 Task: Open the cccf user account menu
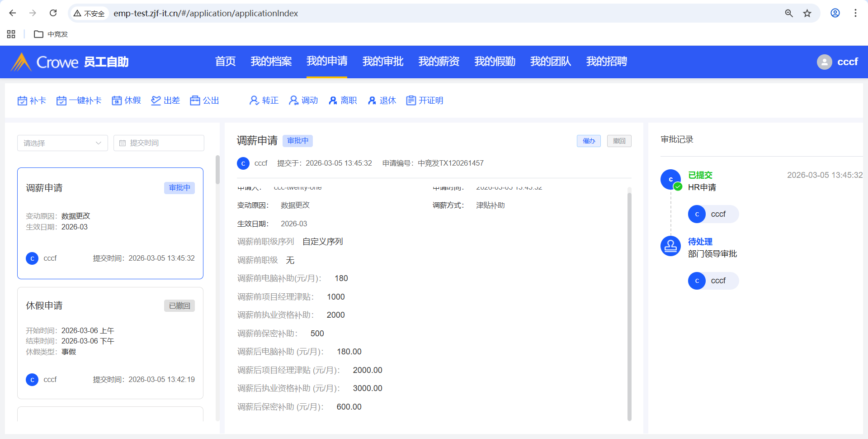[x=837, y=62]
